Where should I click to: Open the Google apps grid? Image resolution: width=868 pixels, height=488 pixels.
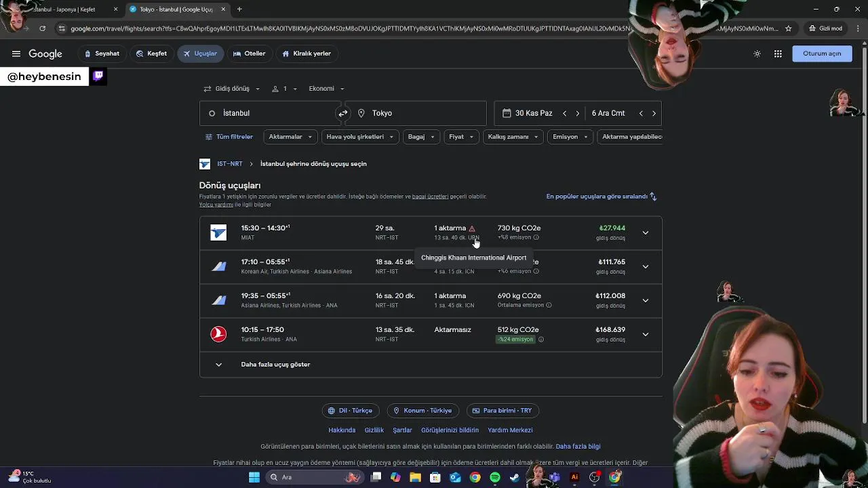click(x=778, y=54)
